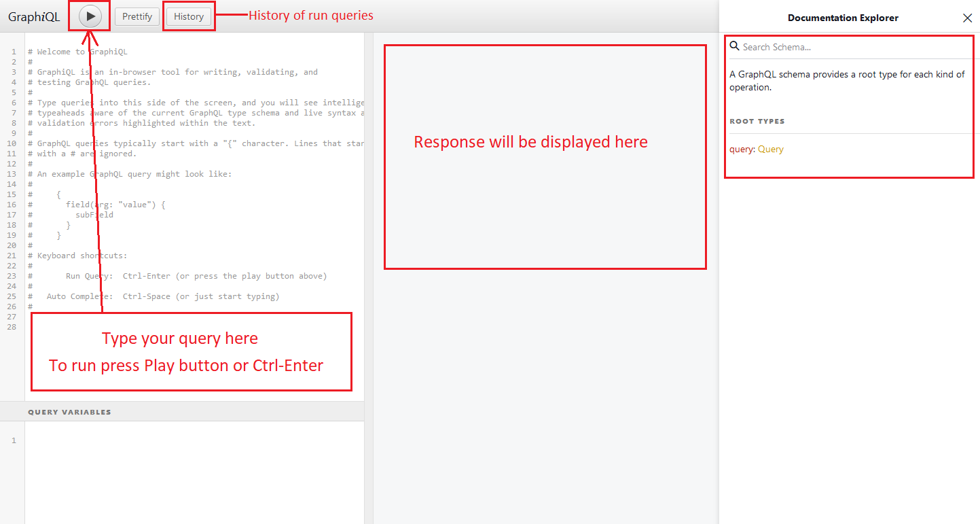Image resolution: width=980 pixels, height=524 pixels.
Task: Click the 'An example GraphQL query' comment line
Action: (x=130, y=174)
